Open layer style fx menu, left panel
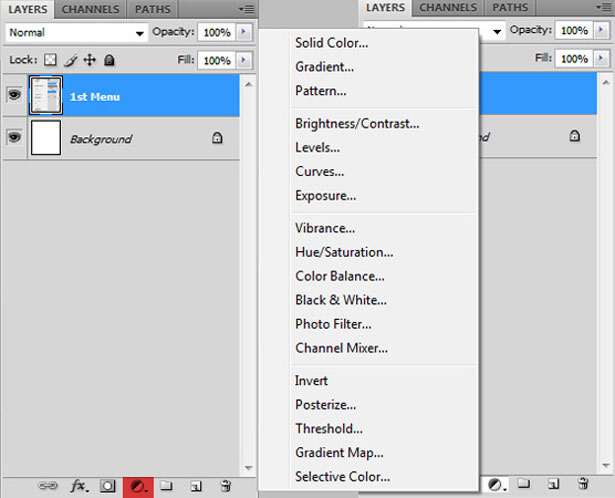Viewport: 615px width, 498px height. point(80,487)
